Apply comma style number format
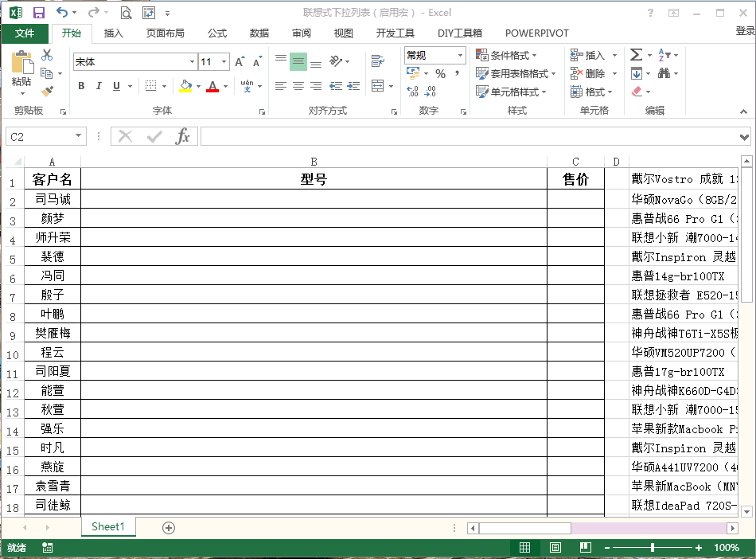The height and width of the screenshot is (559, 756). [x=457, y=74]
